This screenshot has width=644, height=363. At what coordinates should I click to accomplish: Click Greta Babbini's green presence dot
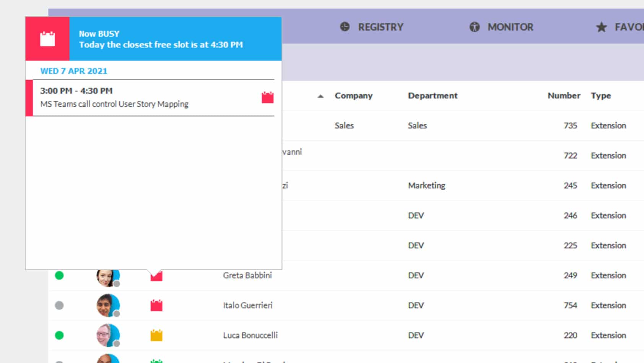pyautogui.click(x=59, y=275)
